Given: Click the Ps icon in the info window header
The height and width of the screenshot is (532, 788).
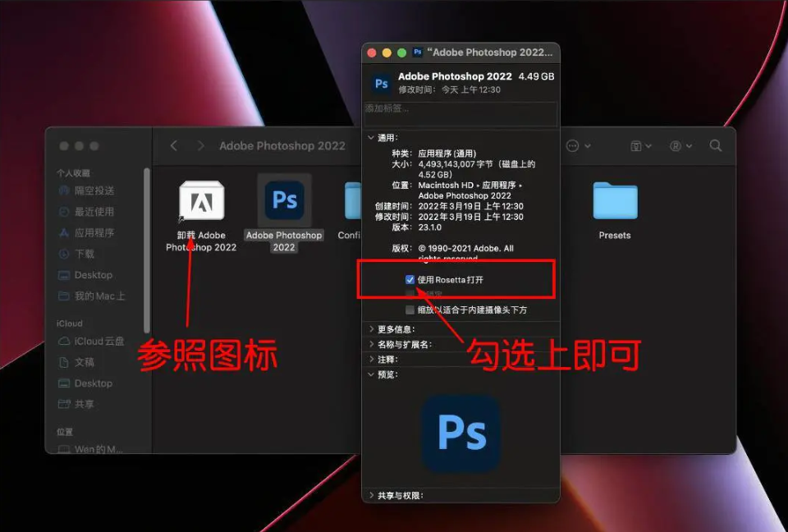Looking at the screenshot, I should (x=381, y=83).
